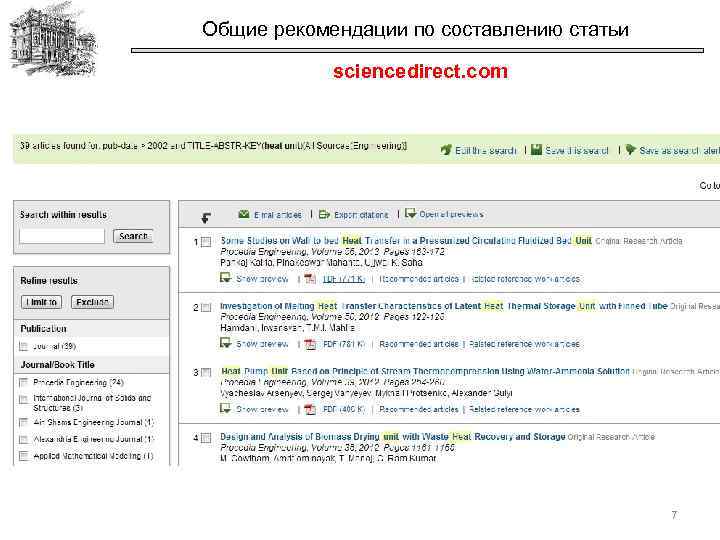Click the Limit to button
The width and height of the screenshot is (720, 540).
(x=41, y=302)
